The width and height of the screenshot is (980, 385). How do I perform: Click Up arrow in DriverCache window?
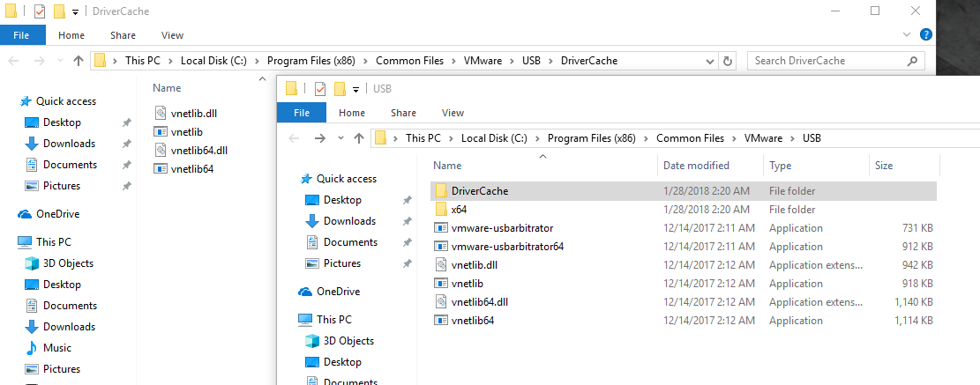(79, 61)
